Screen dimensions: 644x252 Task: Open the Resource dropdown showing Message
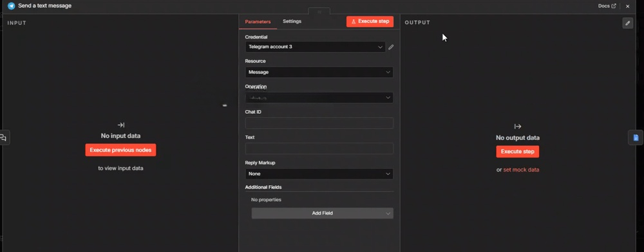coord(319,72)
